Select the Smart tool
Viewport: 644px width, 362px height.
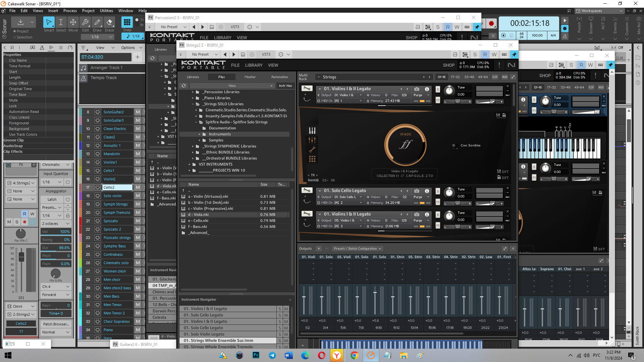coord(49,22)
